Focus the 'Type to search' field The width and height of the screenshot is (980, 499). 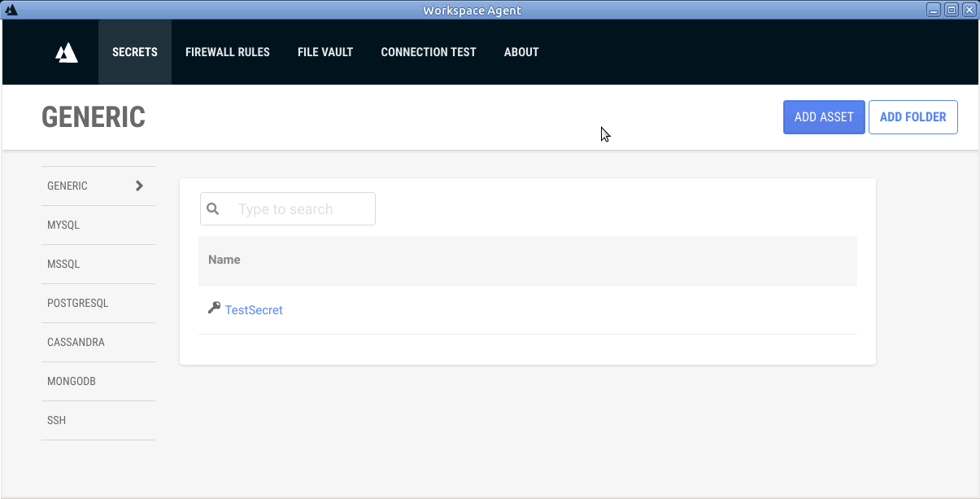click(x=288, y=209)
